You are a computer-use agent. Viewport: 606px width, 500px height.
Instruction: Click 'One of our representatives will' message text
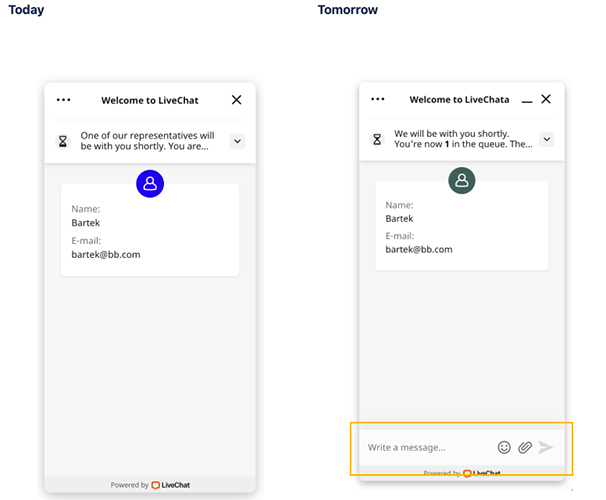pos(147,136)
